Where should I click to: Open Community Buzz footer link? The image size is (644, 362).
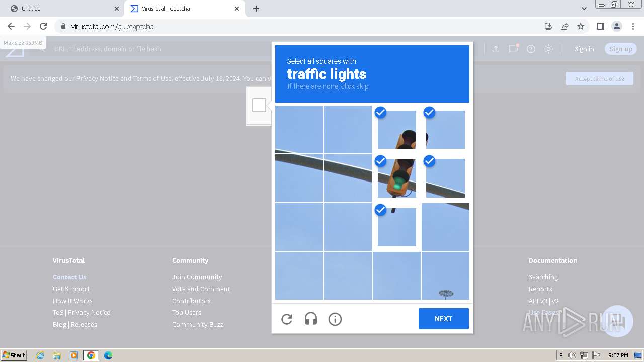tap(198, 324)
